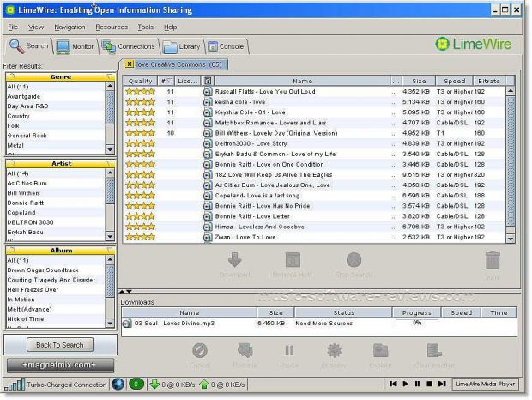Click the stop button in media player

429,384
